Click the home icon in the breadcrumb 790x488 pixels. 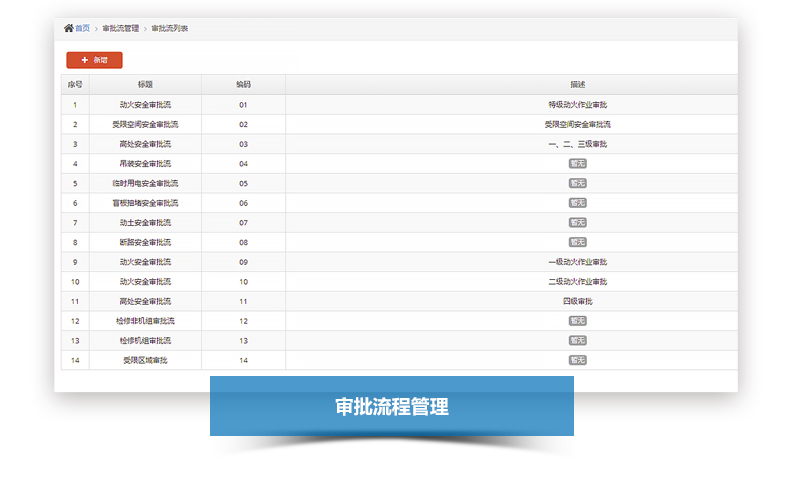point(69,29)
